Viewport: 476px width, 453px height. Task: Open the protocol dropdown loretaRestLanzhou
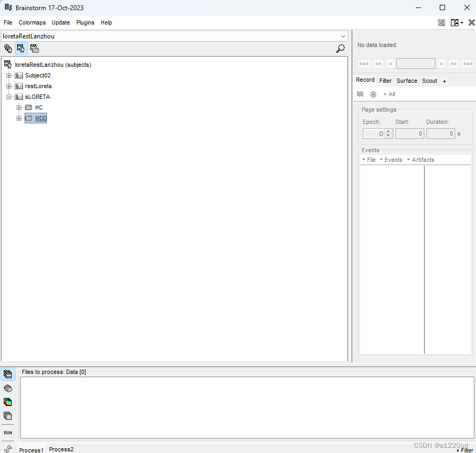pos(174,36)
